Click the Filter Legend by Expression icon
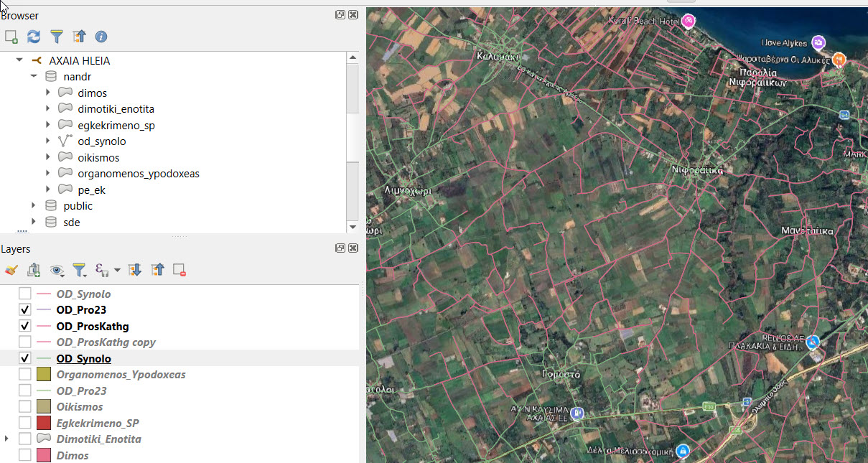The height and width of the screenshot is (463, 868). coord(103,270)
